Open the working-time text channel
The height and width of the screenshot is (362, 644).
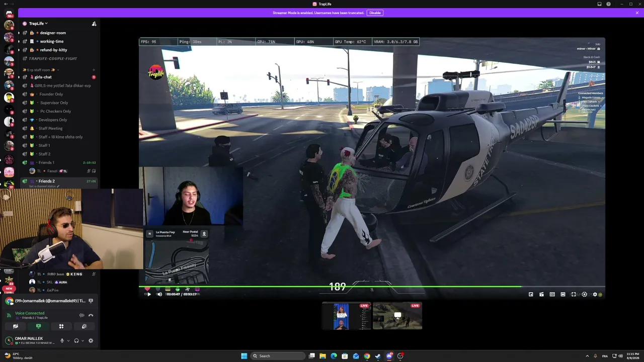[x=59, y=41]
